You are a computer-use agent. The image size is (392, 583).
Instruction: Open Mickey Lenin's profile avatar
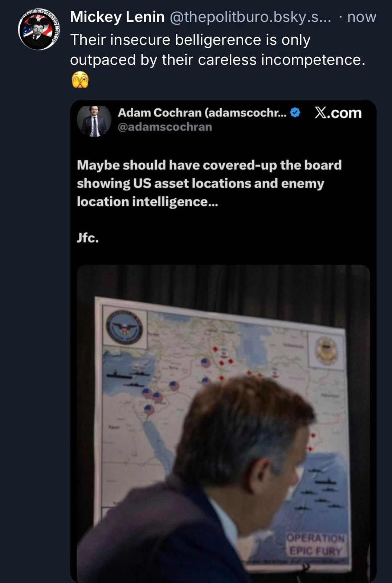coord(39,29)
